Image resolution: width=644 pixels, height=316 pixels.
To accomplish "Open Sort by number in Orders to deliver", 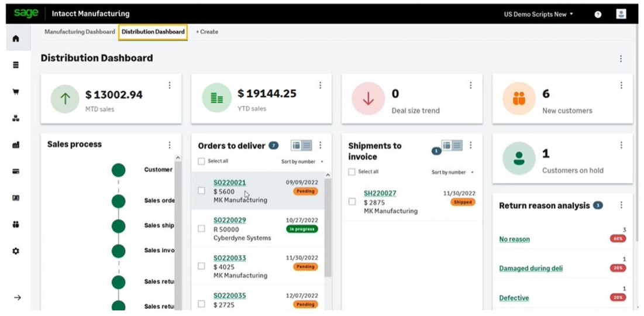I will pyautogui.click(x=301, y=162).
